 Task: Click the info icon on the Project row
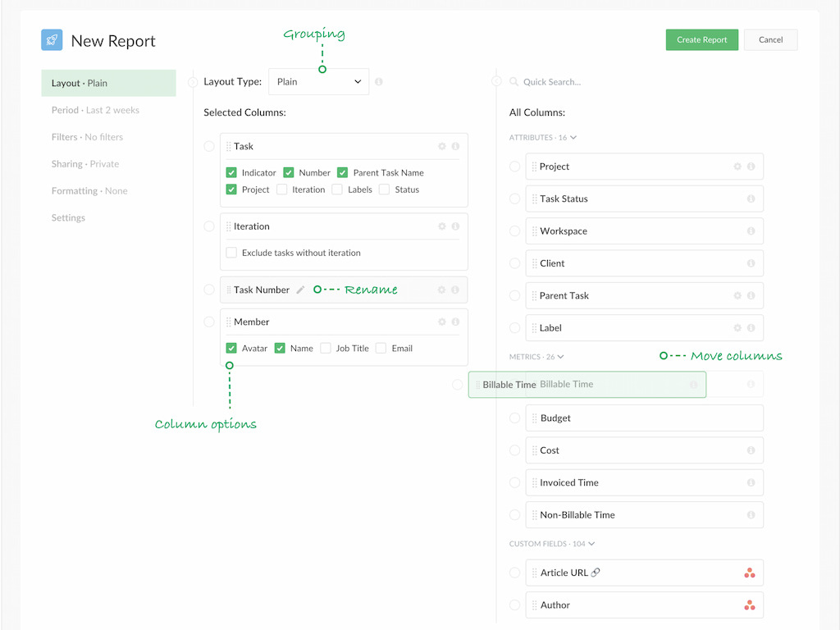[x=751, y=167]
